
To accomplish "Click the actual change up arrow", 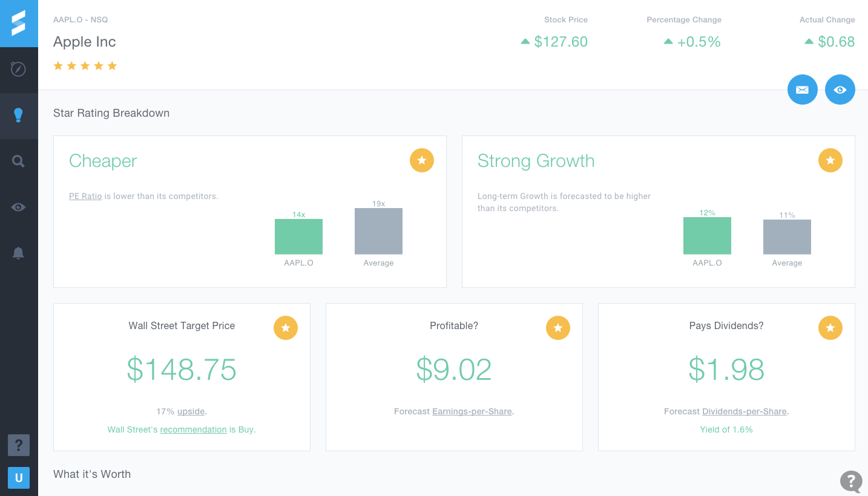I will pos(809,42).
